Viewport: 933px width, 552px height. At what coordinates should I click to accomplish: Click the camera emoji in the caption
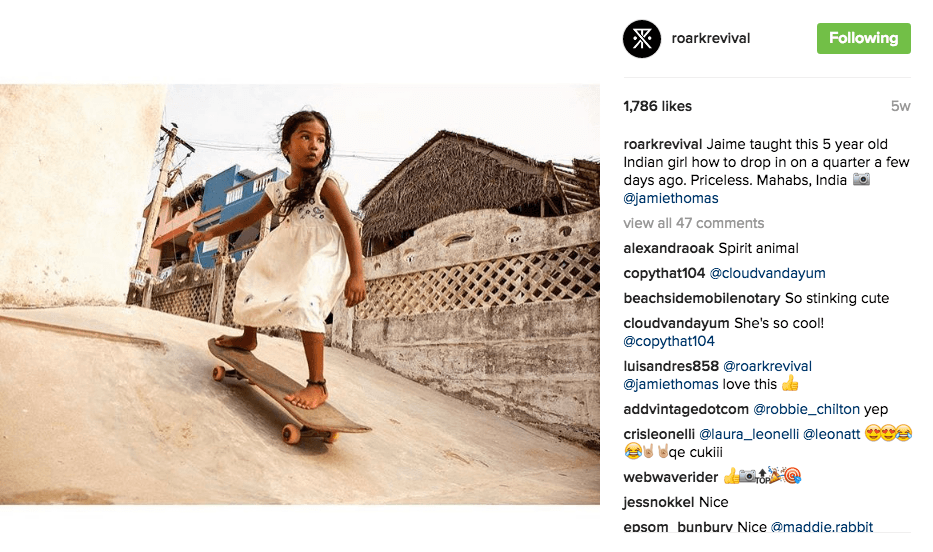click(860, 180)
